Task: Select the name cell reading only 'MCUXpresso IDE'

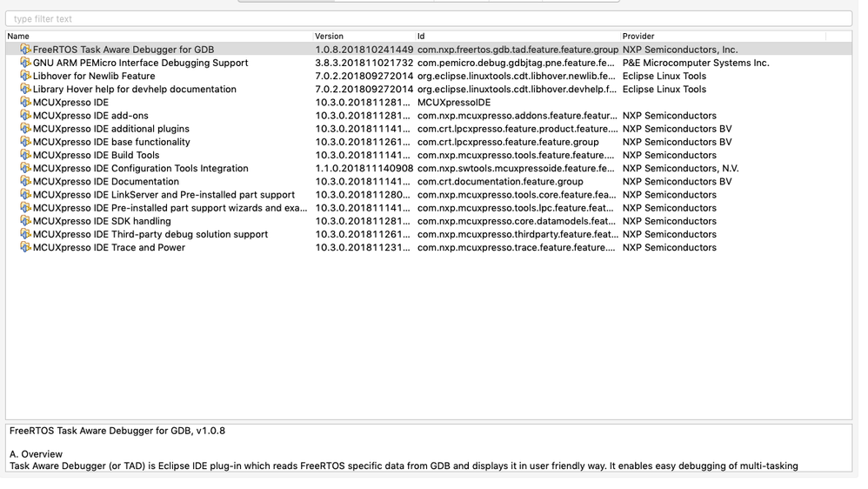Action: 70,103
